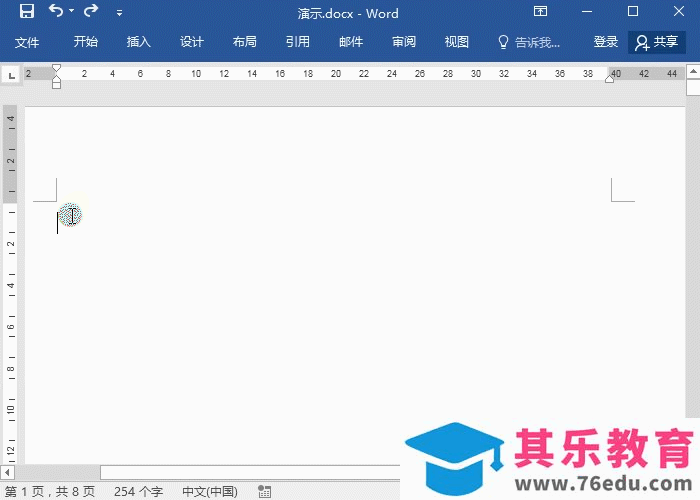Click the horizontal scrollbar left arrow
700x500 pixels.
7,472
